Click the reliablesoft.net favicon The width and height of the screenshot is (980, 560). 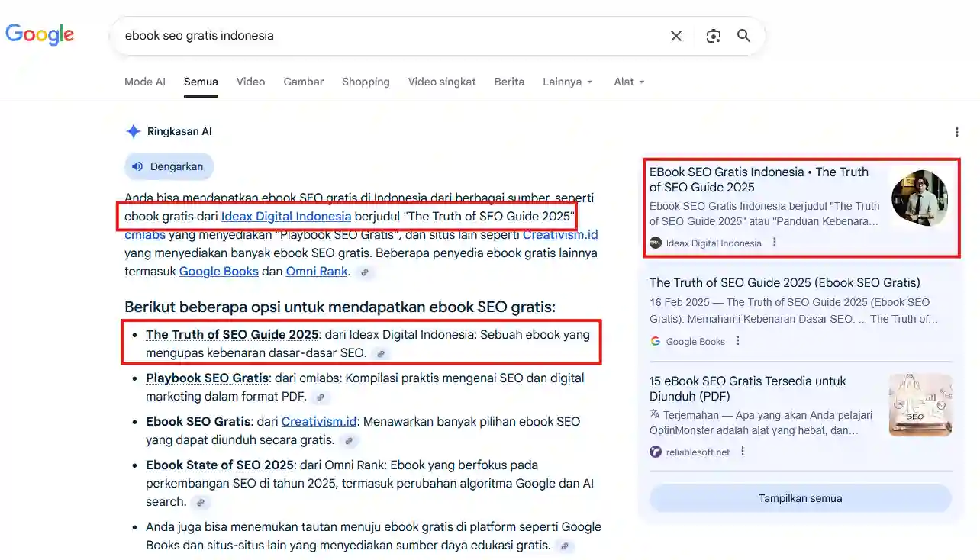pyautogui.click(x=656, y=452)
